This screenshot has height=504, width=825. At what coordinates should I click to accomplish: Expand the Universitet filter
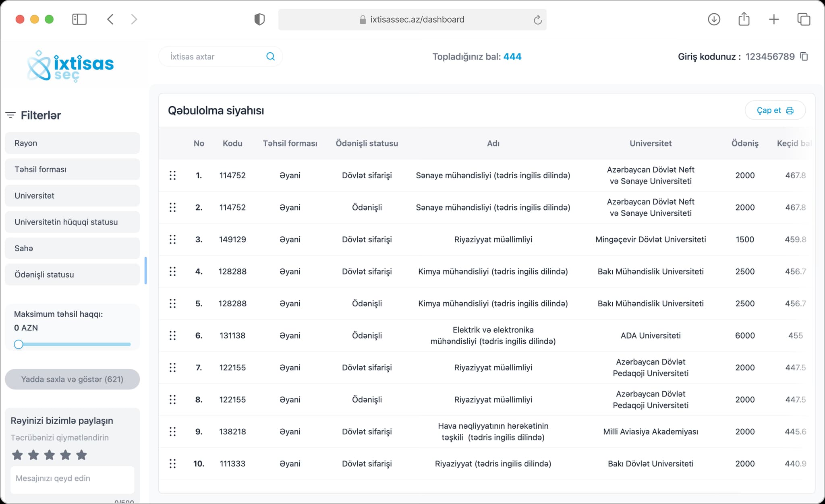coord(73,196)
